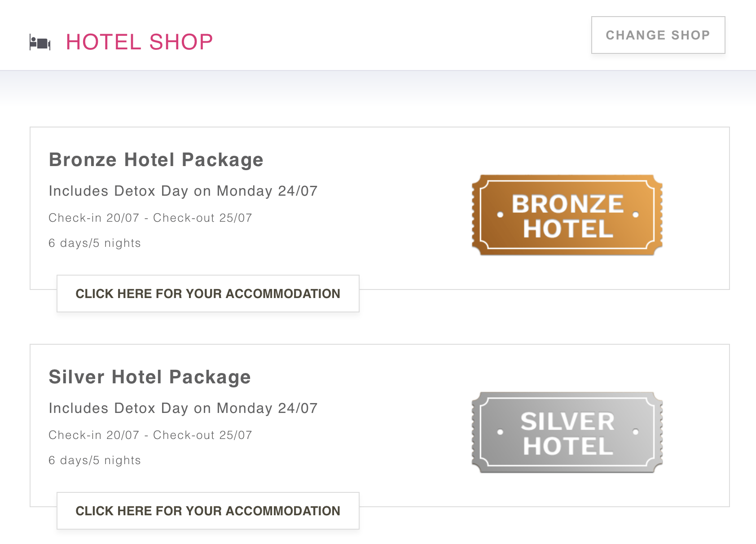Click the HOTEL SHOP page title

[139, 42]
